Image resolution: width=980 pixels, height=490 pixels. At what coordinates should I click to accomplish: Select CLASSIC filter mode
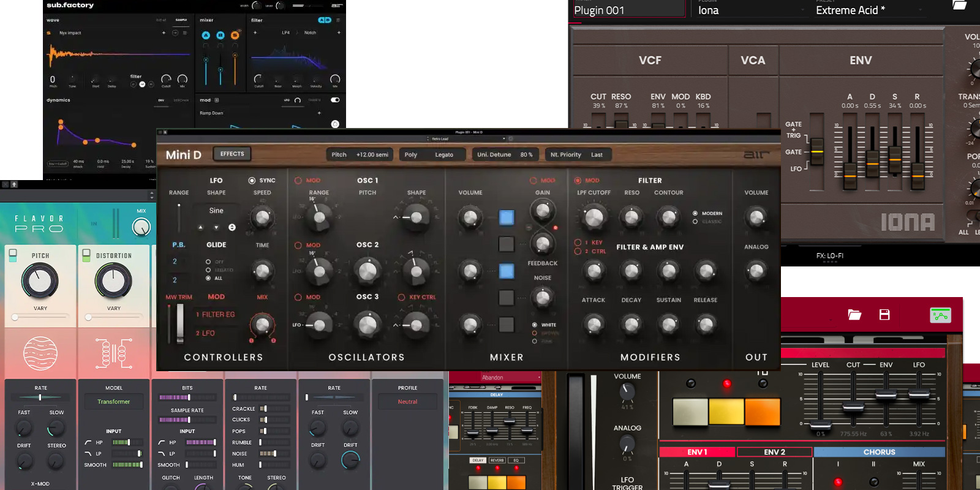click(x=695, y=222)
